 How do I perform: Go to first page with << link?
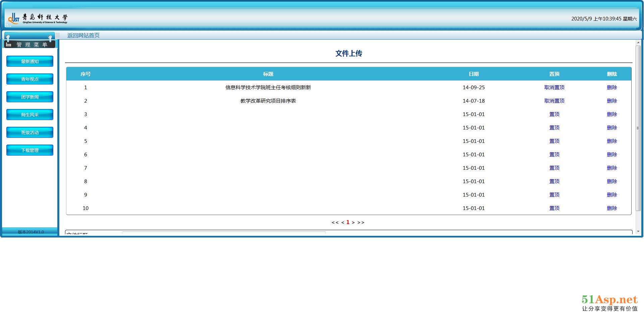pyautogui.click(x=335, y=222)
